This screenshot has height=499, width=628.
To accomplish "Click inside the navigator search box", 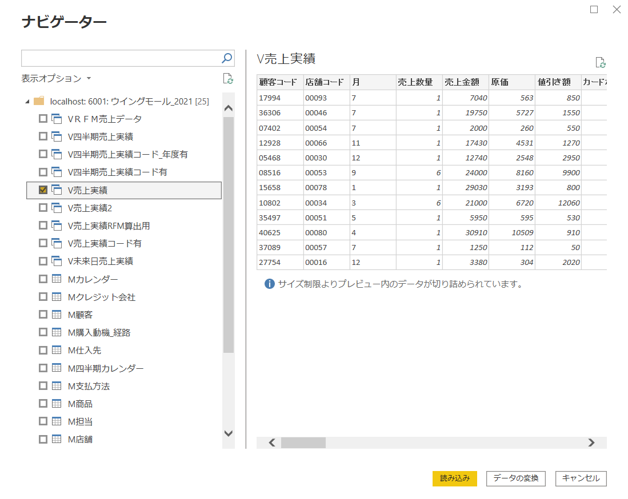I will point(120,58).
